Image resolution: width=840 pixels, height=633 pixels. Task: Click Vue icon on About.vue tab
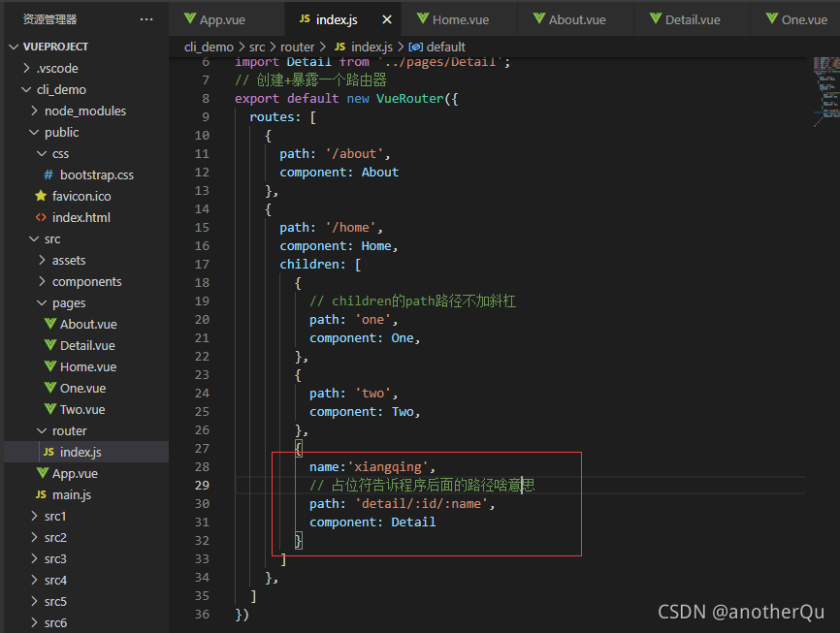(x=539, y=18)
